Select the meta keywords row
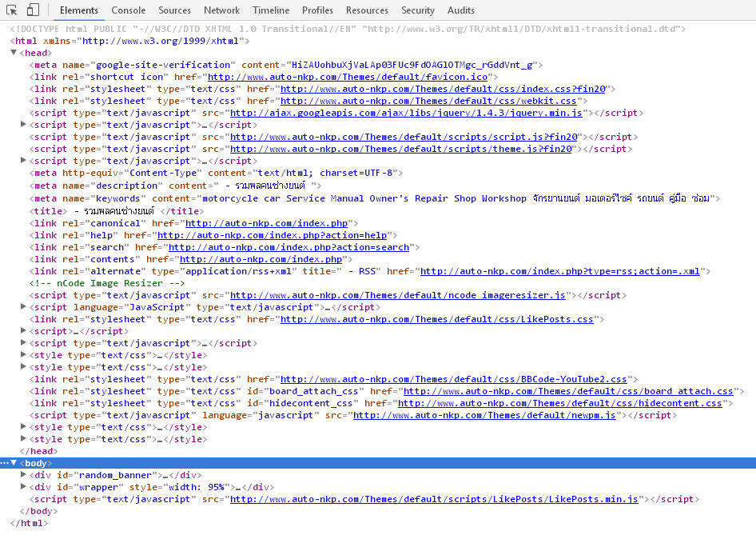Image resolution: width=756 pixels, height=535 pixels. pos(375,198)
